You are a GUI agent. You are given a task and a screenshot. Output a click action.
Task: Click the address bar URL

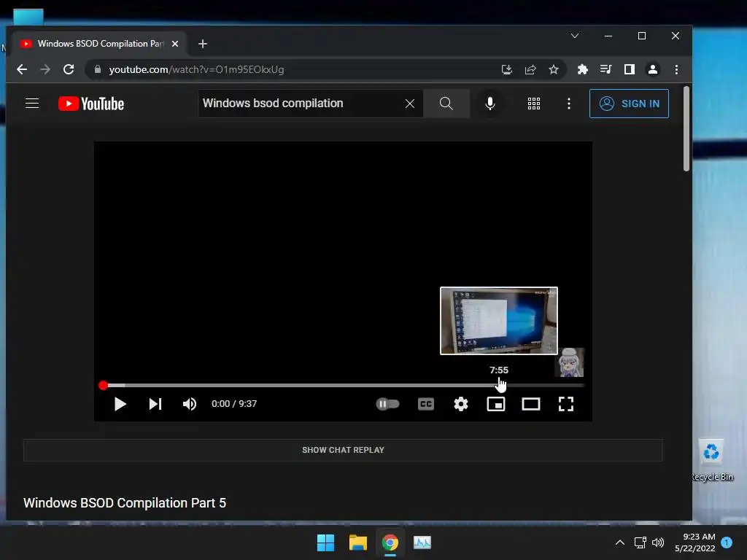(196, 69)
